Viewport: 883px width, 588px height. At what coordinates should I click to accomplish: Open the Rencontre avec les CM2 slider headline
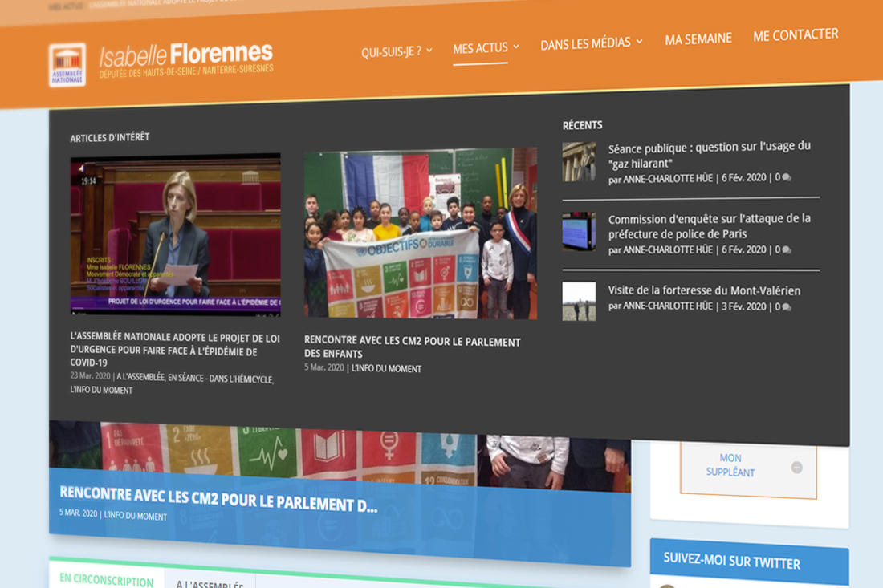coord(218,497)
